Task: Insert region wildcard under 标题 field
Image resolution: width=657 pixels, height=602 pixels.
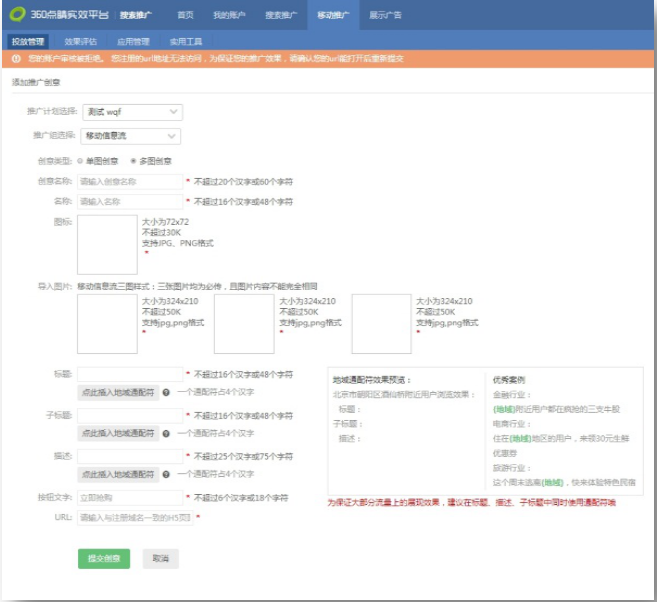Action: [x=118, y=393]
